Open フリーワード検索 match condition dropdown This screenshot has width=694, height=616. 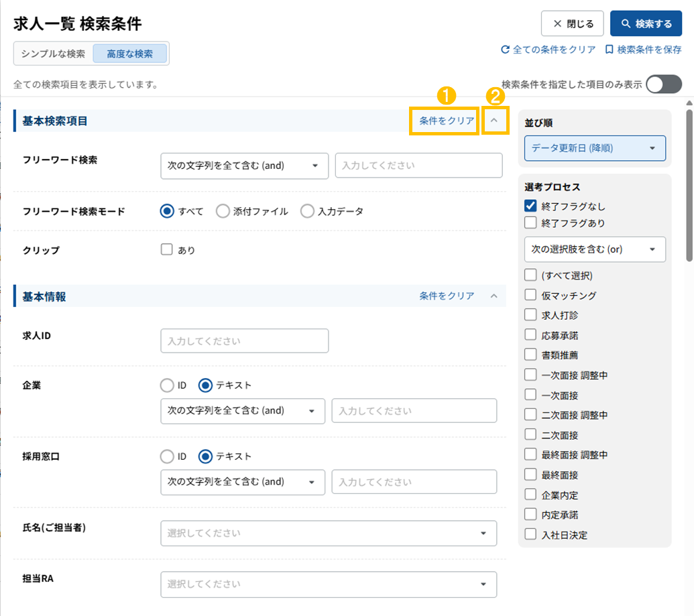pyautogui.click(x=244, y=166)
